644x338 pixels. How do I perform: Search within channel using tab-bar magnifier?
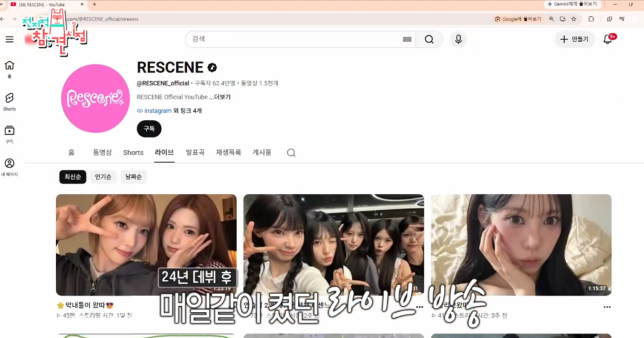291,153
